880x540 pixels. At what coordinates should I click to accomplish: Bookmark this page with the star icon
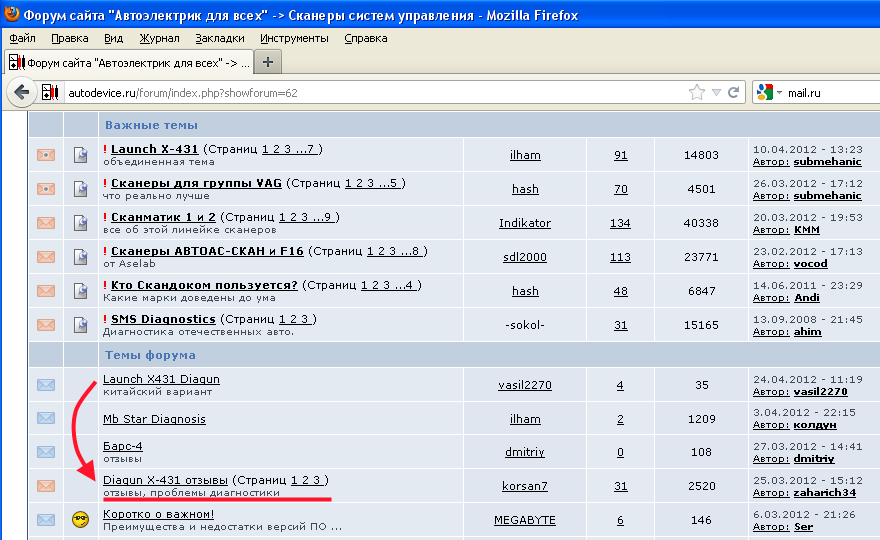click(696, 93)
